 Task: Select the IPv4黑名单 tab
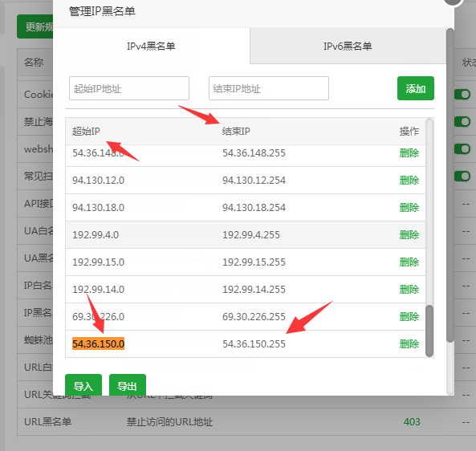pos(151,46)
